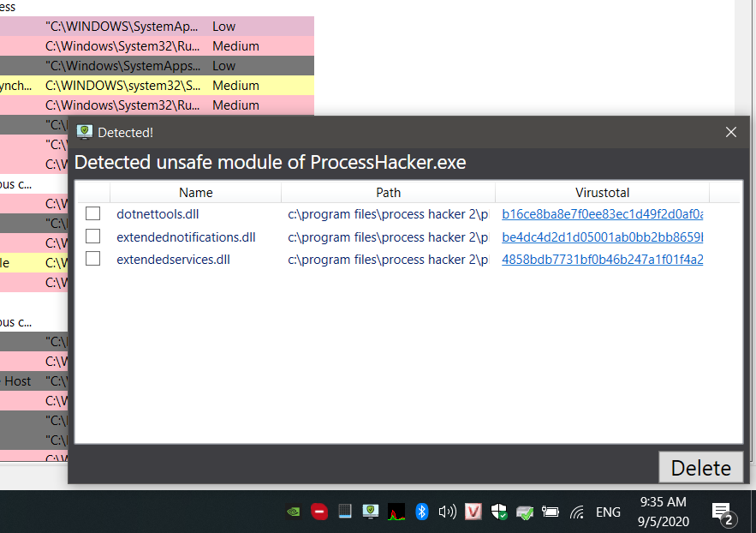
Task: Check the extendedservices.dll checkbox
Action: [x=93, y=259]
